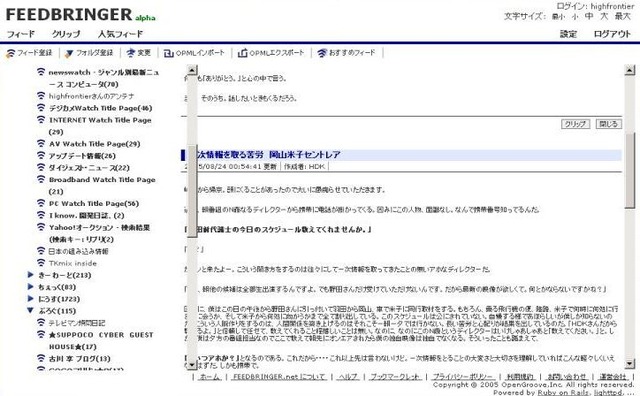The height and width of the screenshot is (396, 640).
Task: Click feed list scrollbar down arrow
Action: click(x=191, y=364)
